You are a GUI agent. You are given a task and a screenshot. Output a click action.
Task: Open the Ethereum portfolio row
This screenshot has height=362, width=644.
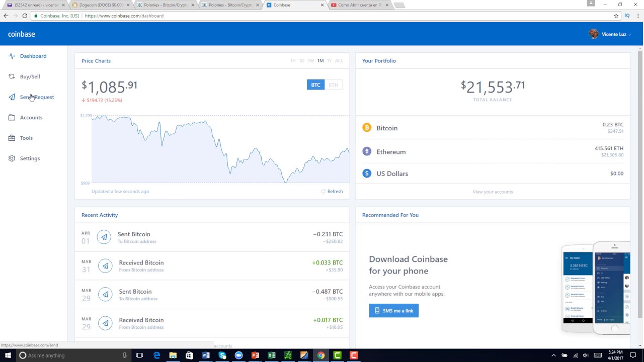click(493, 151)
